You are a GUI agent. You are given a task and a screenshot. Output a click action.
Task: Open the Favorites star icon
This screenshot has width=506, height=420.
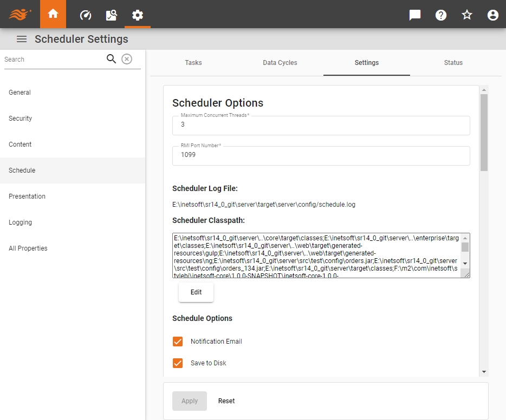[x=466, y=15]
